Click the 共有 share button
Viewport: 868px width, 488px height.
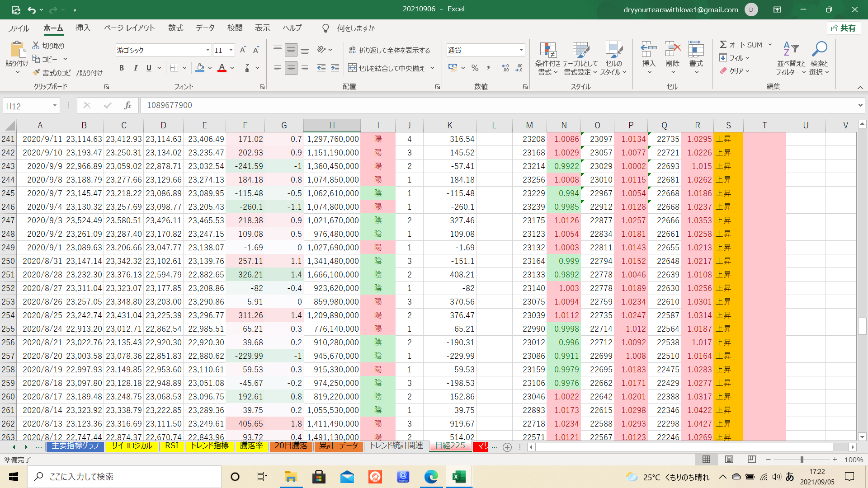(844, 28)
